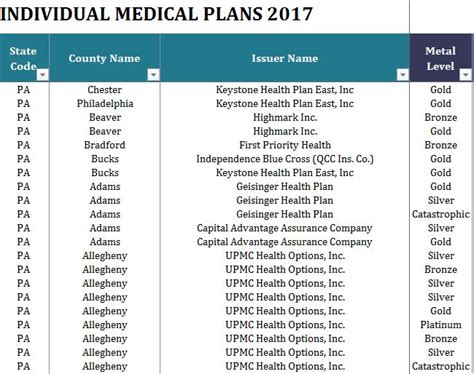Select first Capital Advantage Assurance Company cell
The height and width of the screenshot is (374, 474).
coord(285,228)
